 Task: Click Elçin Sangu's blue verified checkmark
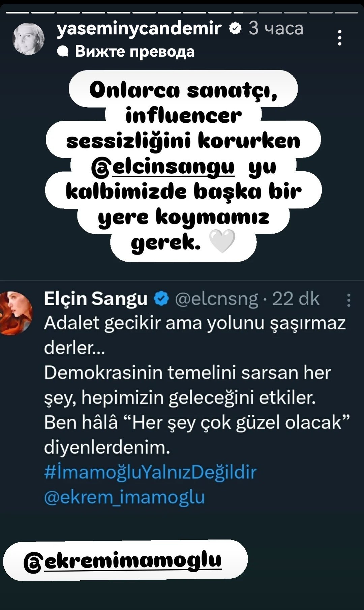(161, 299)
